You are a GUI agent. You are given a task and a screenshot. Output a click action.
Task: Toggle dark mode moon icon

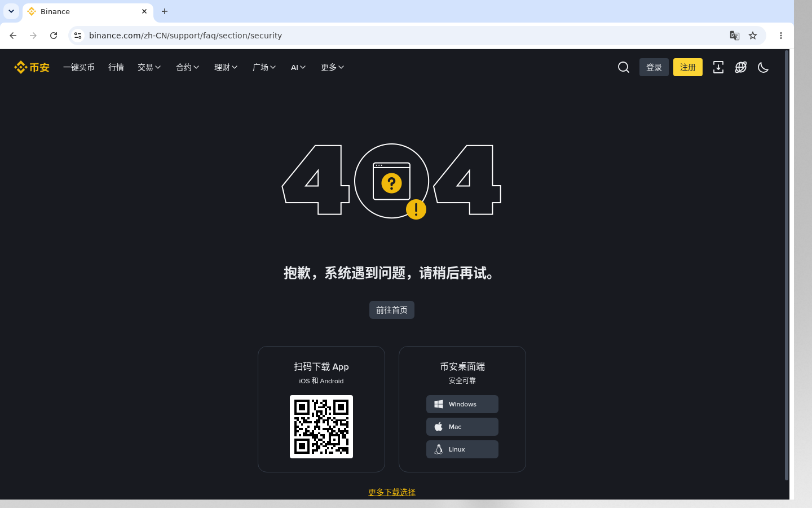[x=764, y=67]
